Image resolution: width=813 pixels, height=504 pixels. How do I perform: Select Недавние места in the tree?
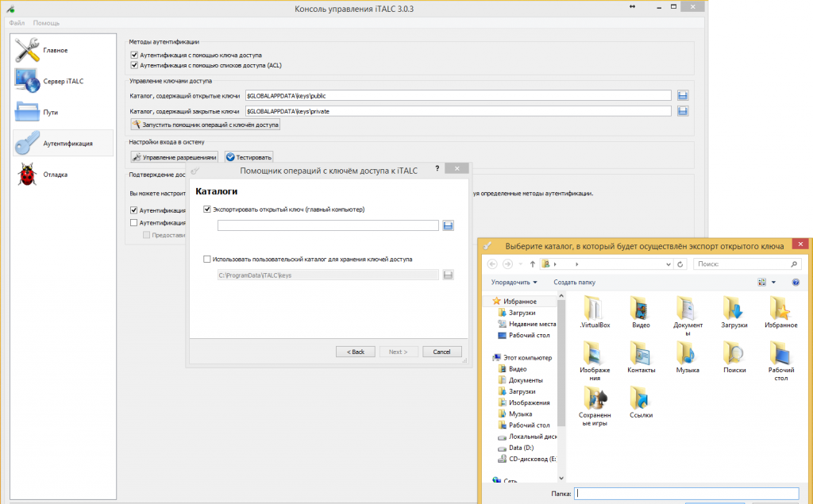pyautogui.click(x=527, y=324)
